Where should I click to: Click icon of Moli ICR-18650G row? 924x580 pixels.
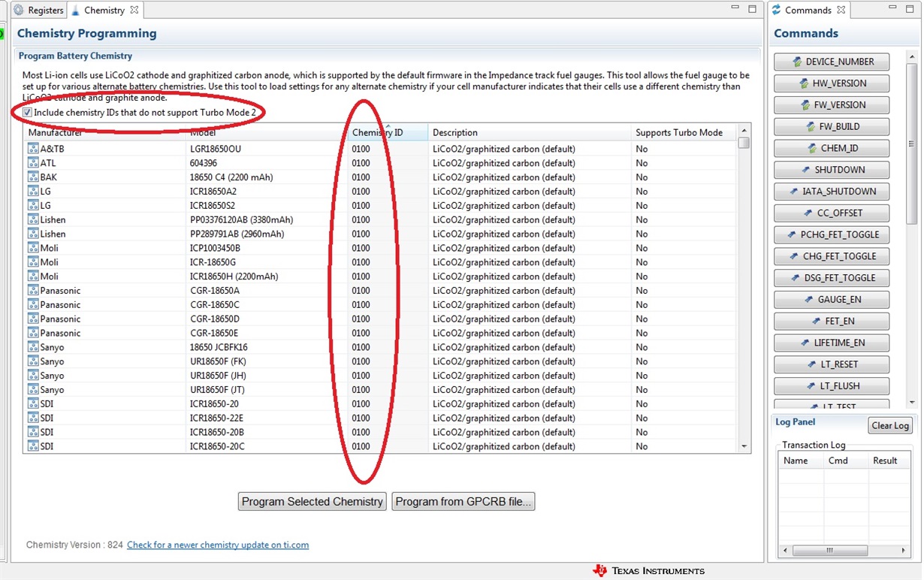coord(33,262)
